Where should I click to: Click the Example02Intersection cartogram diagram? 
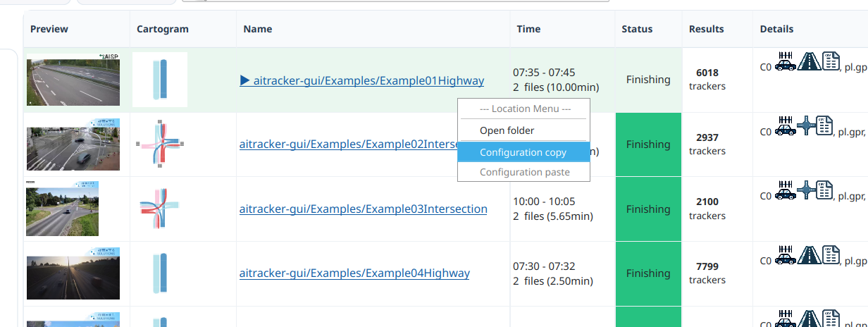[x=160, y=144]
